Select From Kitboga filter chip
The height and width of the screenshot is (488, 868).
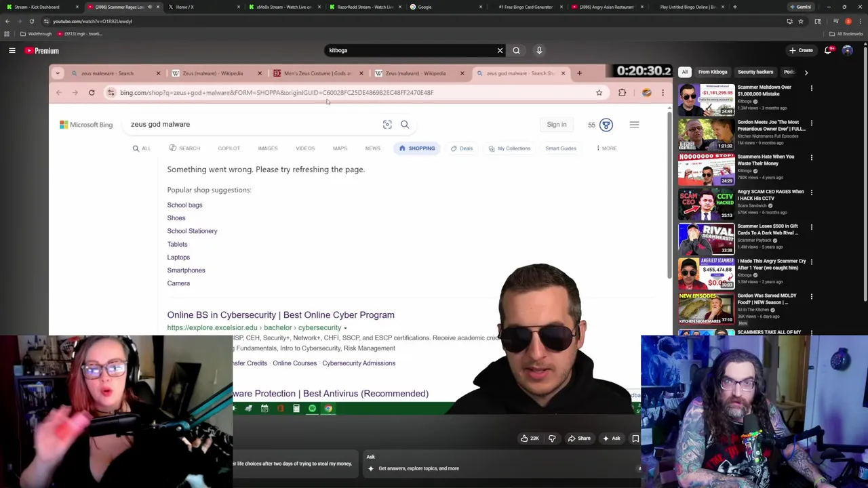pos(713,72)
